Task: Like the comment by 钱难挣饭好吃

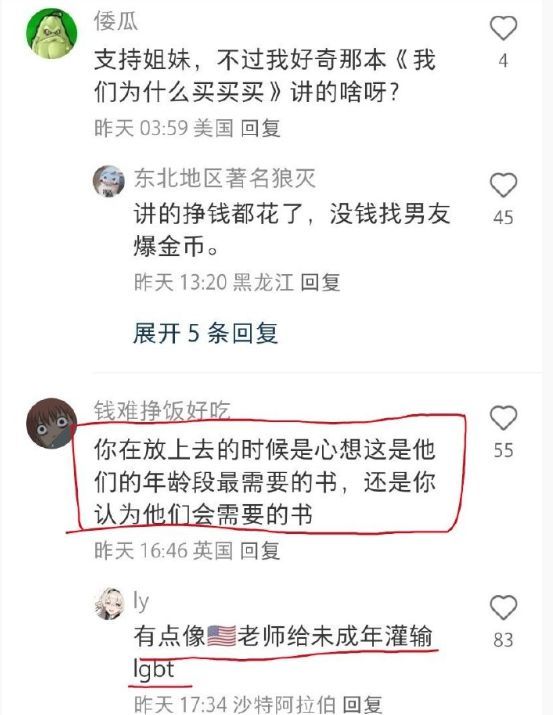Action: click(x=503, y=418)
